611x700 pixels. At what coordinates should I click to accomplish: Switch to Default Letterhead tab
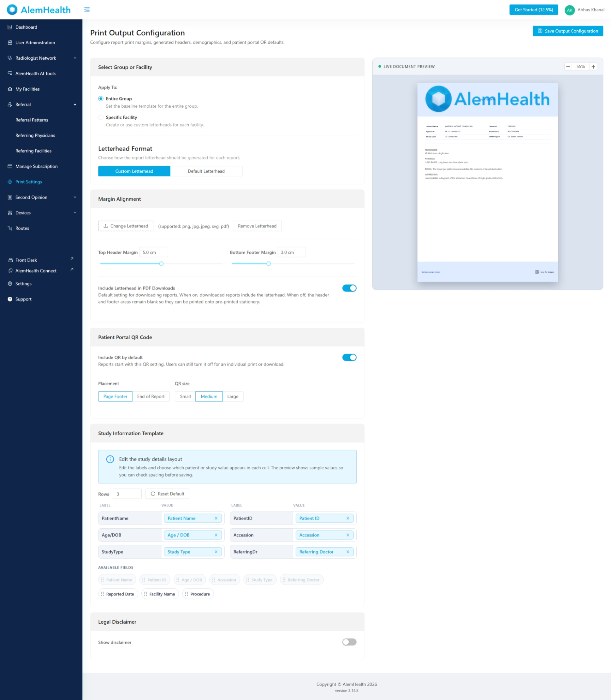coord(206,171)
